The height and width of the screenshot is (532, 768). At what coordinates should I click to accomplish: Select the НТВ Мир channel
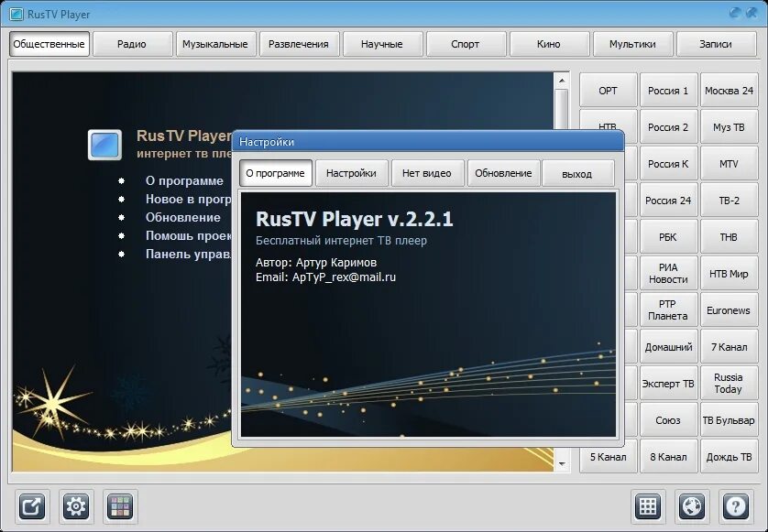[729, 274]
